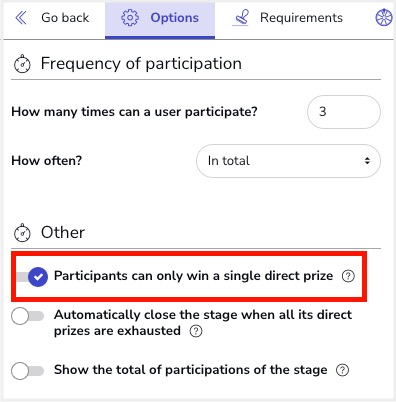396x402 pixels.
Task: Click the gear icon on Options tab
Action: coord(130,18)
